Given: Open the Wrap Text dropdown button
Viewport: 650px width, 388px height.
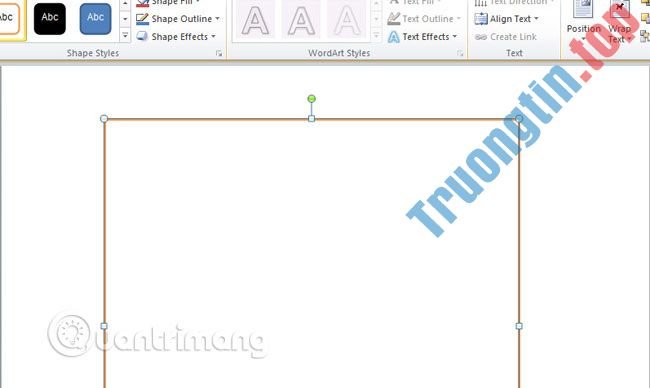Looking at the screenshot, I should 619,22.
